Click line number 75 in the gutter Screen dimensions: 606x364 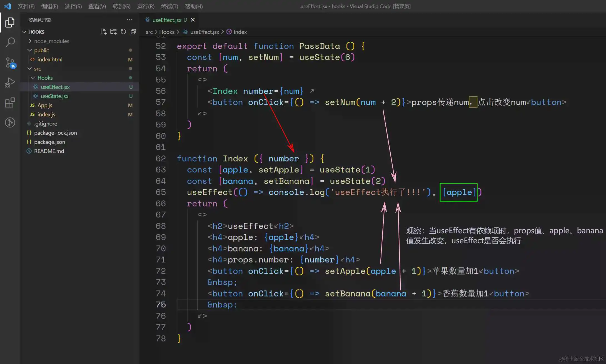tap(161, 305)
